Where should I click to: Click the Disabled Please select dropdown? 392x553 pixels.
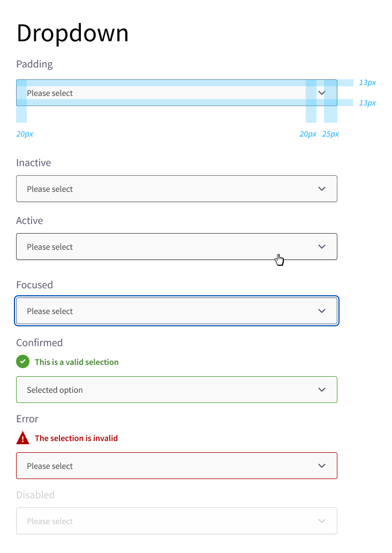[177, 521]
